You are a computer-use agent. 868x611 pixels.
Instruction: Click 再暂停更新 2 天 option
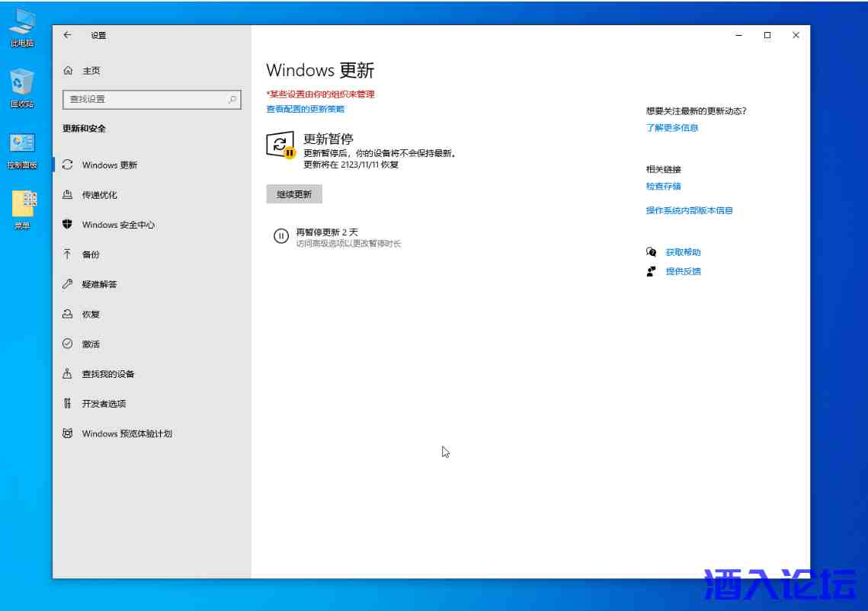point(327,232)
